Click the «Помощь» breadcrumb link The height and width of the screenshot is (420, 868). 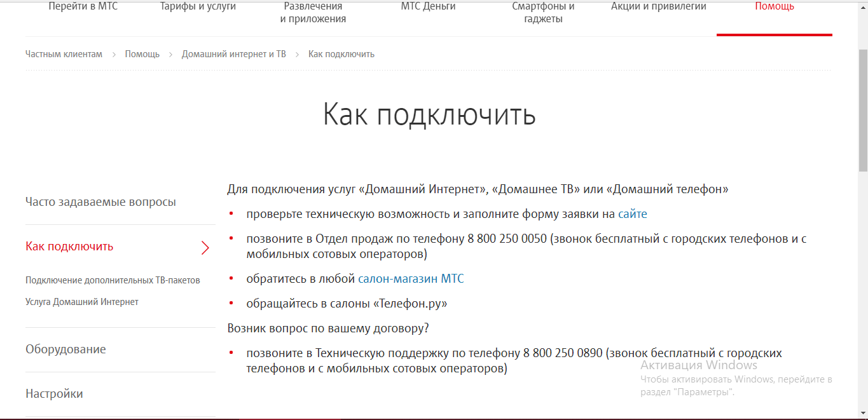pos(142,54)
